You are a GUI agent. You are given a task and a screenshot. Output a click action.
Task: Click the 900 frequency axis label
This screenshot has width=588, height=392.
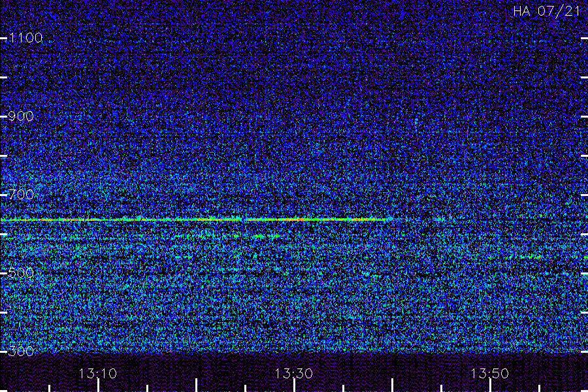click(x=21, y=116)
